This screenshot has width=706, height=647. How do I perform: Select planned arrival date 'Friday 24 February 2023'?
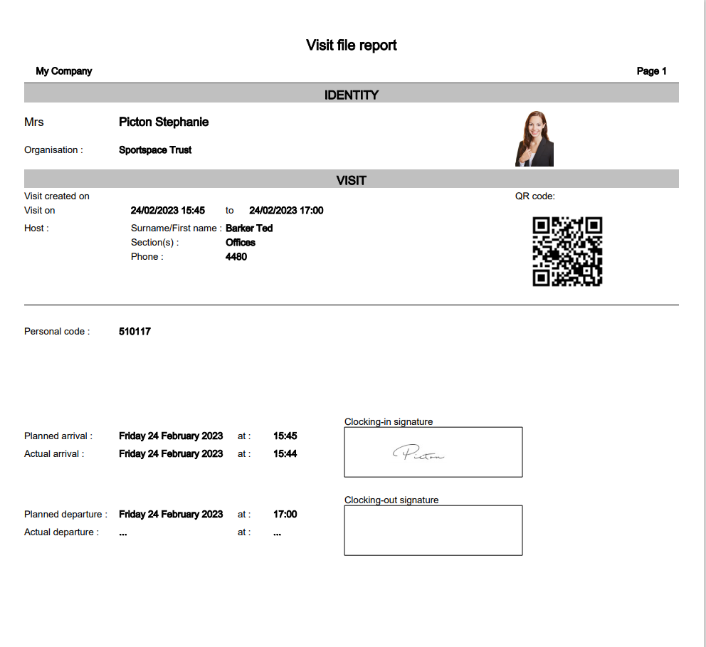tap(171, 436)
